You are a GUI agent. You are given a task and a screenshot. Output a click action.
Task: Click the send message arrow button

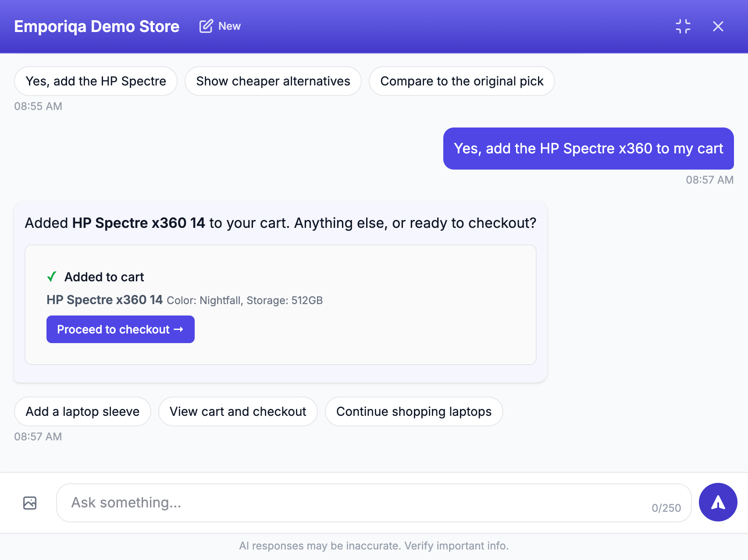point(718,502)
